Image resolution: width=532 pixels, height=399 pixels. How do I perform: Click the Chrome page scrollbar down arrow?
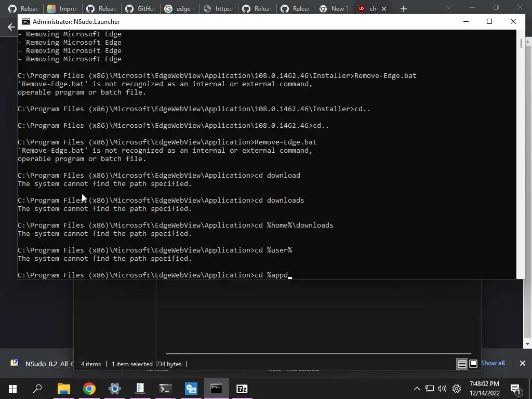click(528, 344)
